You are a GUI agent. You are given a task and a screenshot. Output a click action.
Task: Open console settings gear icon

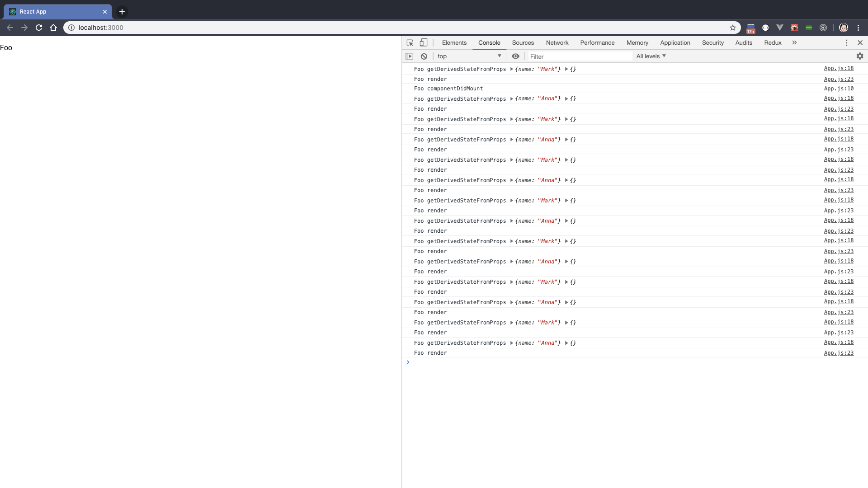(x=860, y=56)
